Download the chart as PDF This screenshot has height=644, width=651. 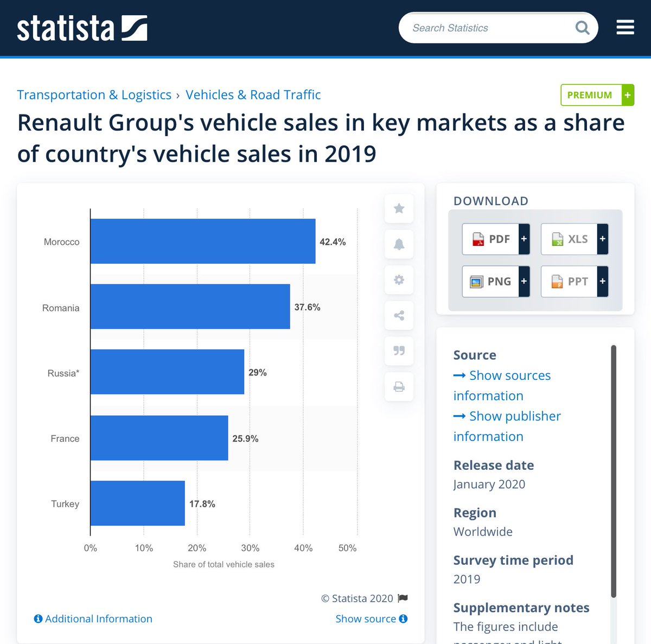click(496, 239)
